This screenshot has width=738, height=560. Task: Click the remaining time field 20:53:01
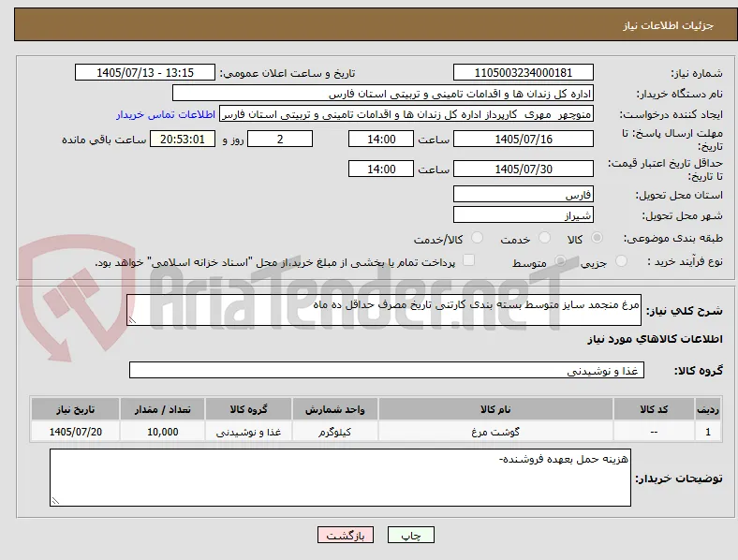pos(183,140)
